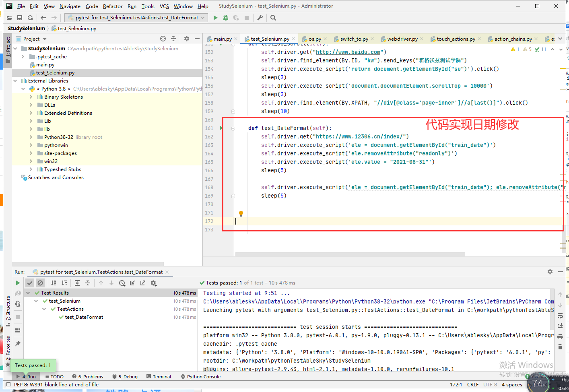
Task: Open the Terminal tool window
Action: pos(159,377)
